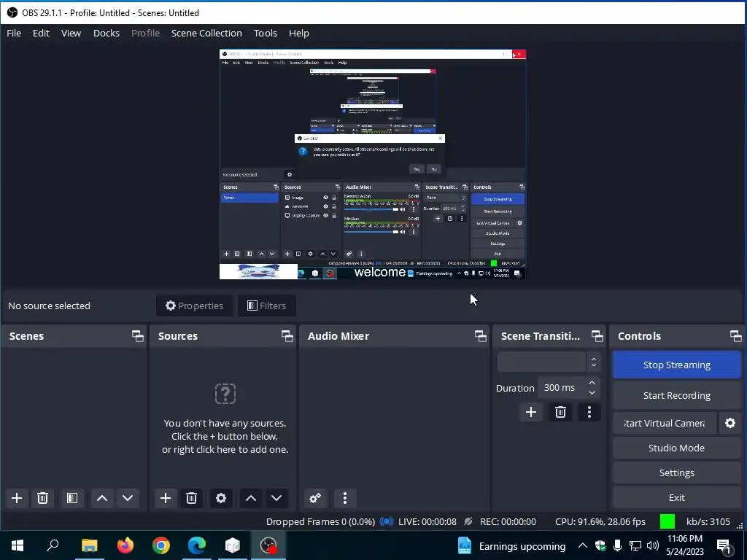Click the Exit button
747x560 pixels.
coord(676,497)
